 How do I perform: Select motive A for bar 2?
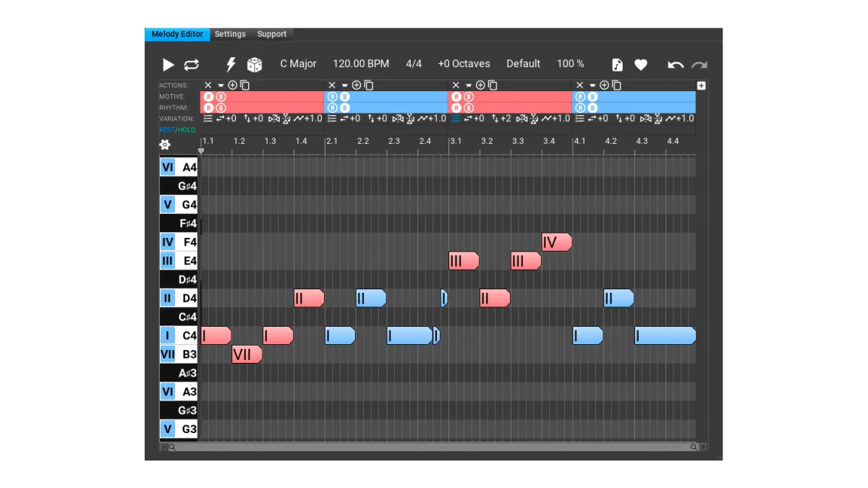click(333, 97)
